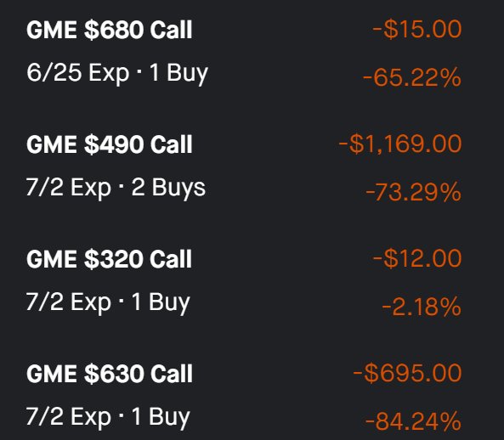
Task: Select 7/2 Exp 1 Buy under $320 Call
Action: click(108, 303)
